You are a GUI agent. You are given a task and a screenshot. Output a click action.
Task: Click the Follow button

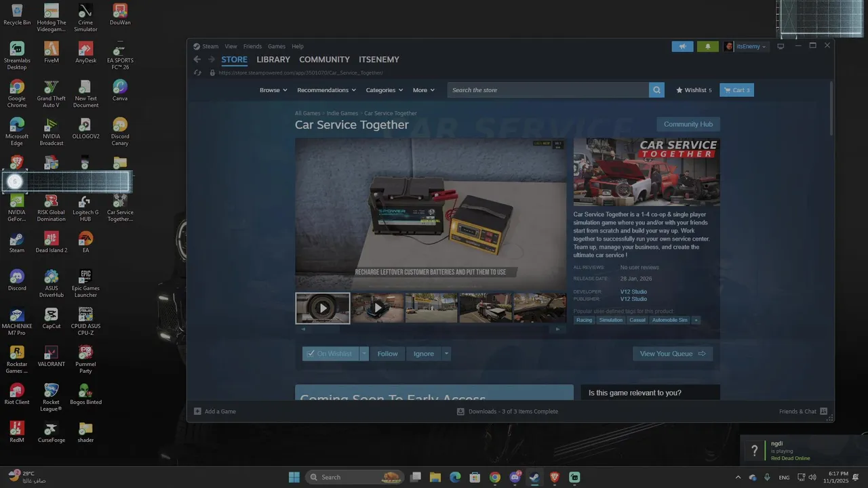[x=388, y=354]
